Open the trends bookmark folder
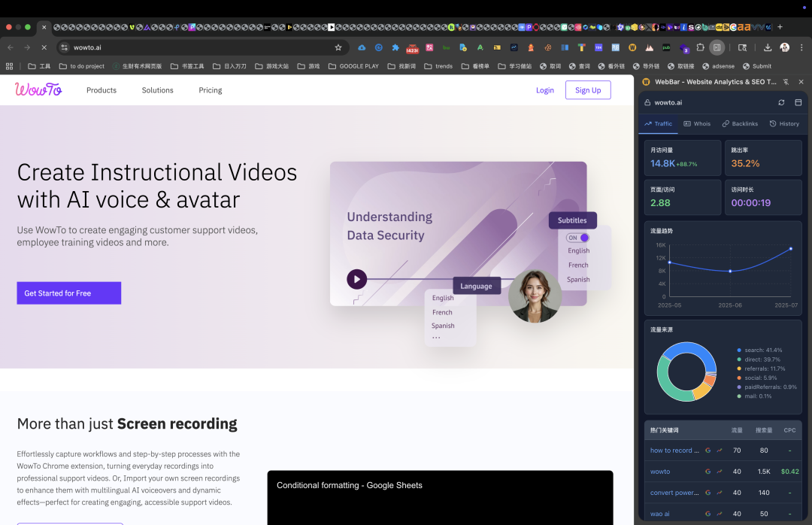Screen dimensions: 812x525 tap(438, 66)
